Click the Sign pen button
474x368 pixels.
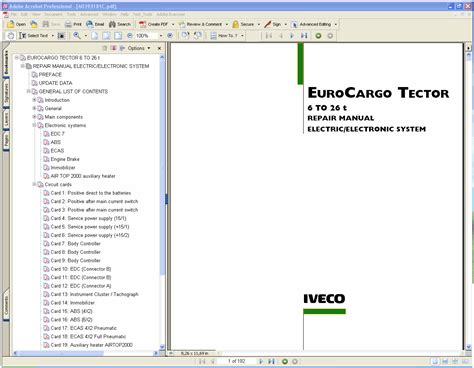[x=273, y=24]
